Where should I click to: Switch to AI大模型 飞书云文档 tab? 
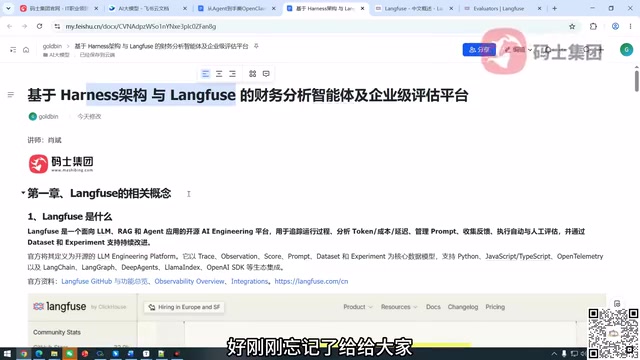(x=143, y=8)
